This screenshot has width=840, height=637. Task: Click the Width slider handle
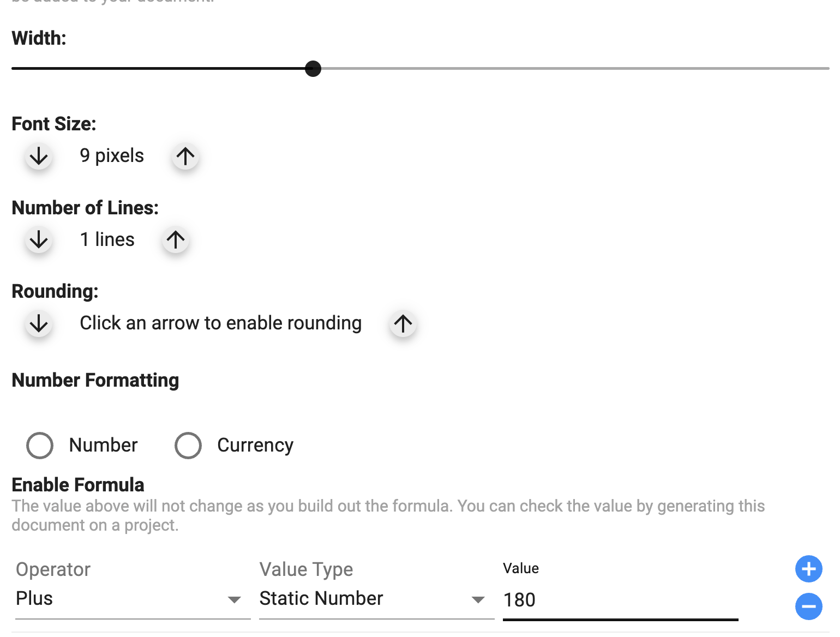pyautogui.click(x=313, y=69)
